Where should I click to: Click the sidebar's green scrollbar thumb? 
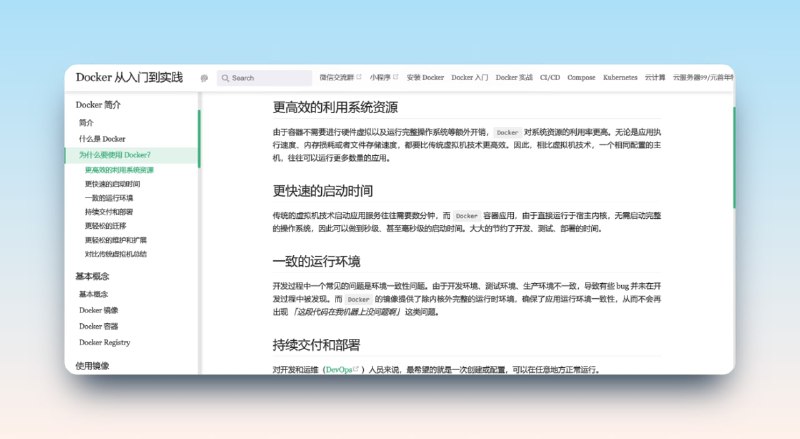pyautogui.click(x=199, y=138)
